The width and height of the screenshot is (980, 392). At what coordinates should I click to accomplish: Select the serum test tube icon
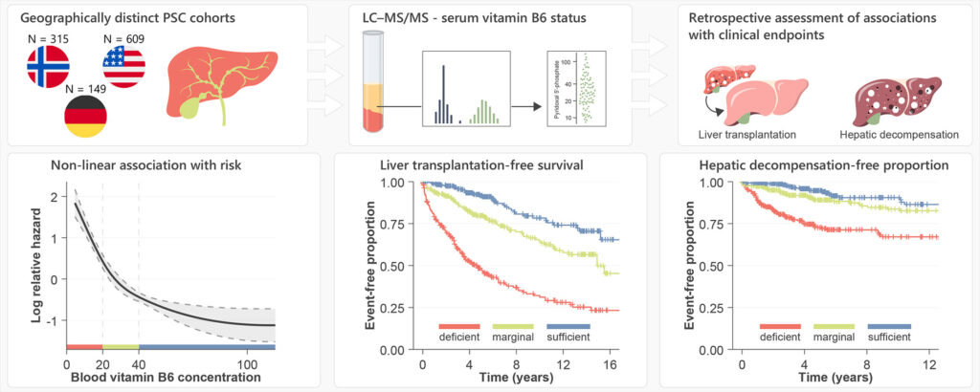[x=373, y=81]
